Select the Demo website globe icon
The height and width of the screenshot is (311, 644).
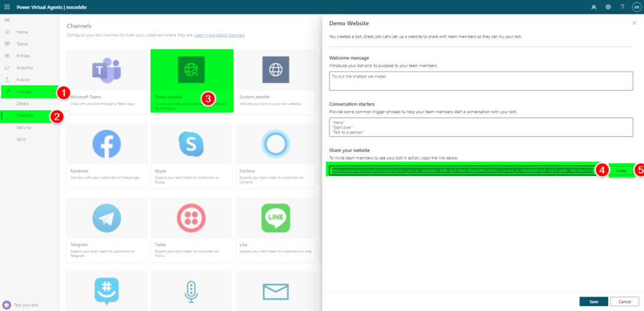click(191, 70)
